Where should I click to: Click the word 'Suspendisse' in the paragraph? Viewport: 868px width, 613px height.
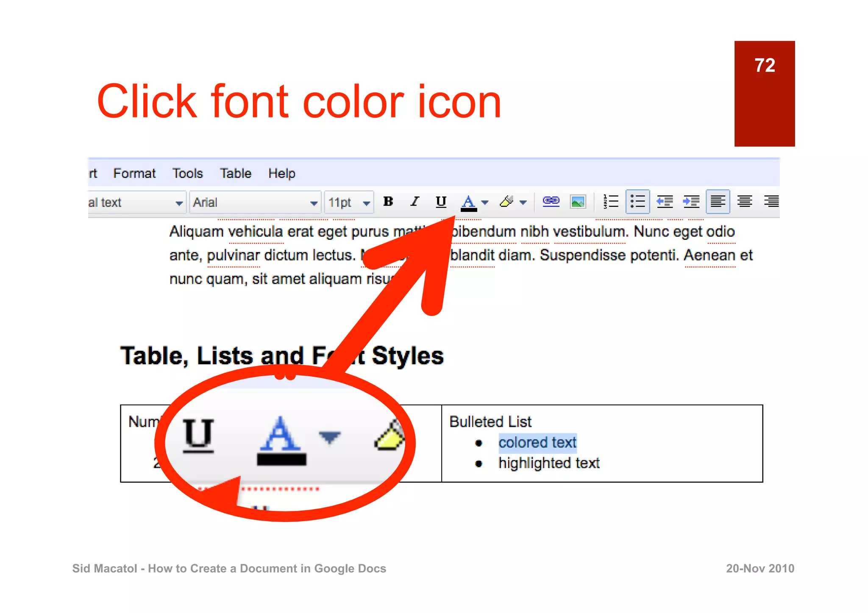tap(582, 255)
